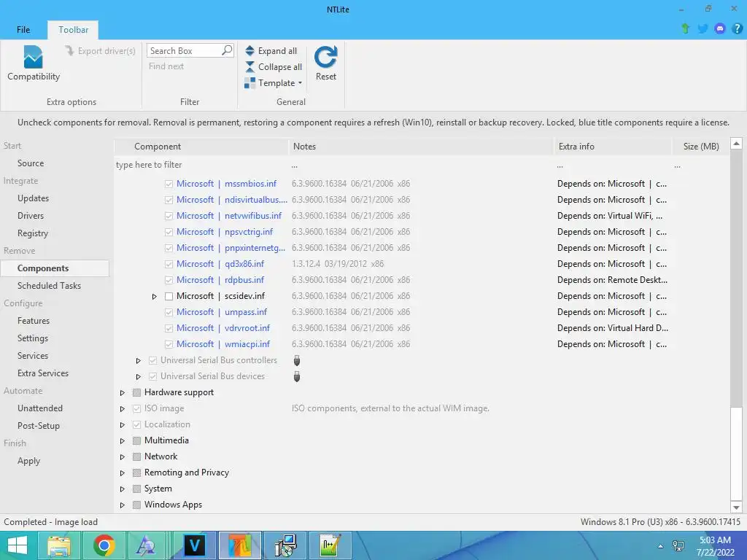Open the Services page
The height and width of the screenshot is (560, 747).
pyautogui.click(x=32, y=356)
